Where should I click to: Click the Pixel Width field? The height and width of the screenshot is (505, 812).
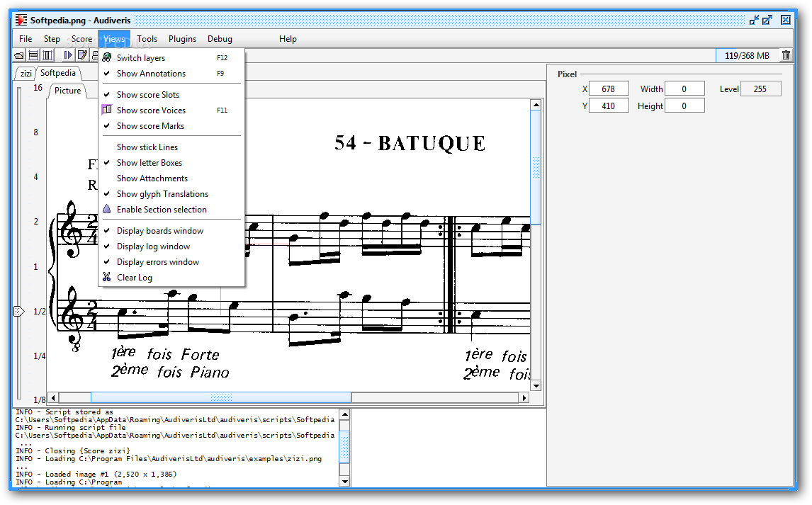tap(684, 89)
